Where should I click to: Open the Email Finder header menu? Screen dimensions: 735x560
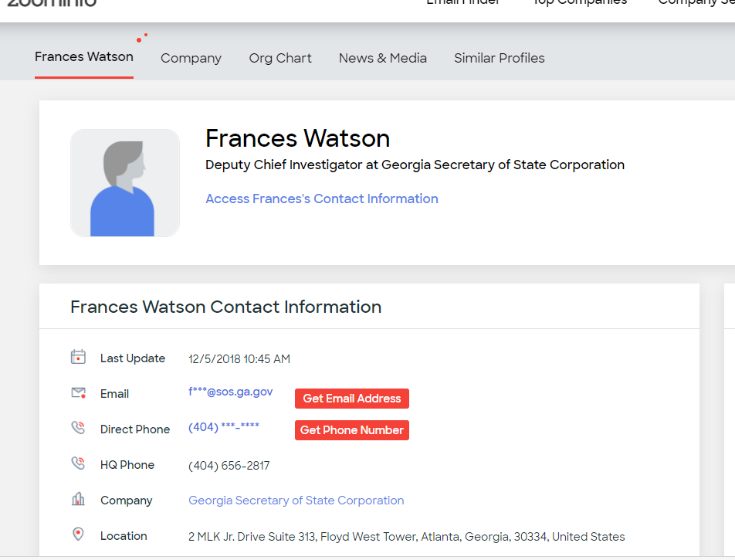[x=463, y=2]
